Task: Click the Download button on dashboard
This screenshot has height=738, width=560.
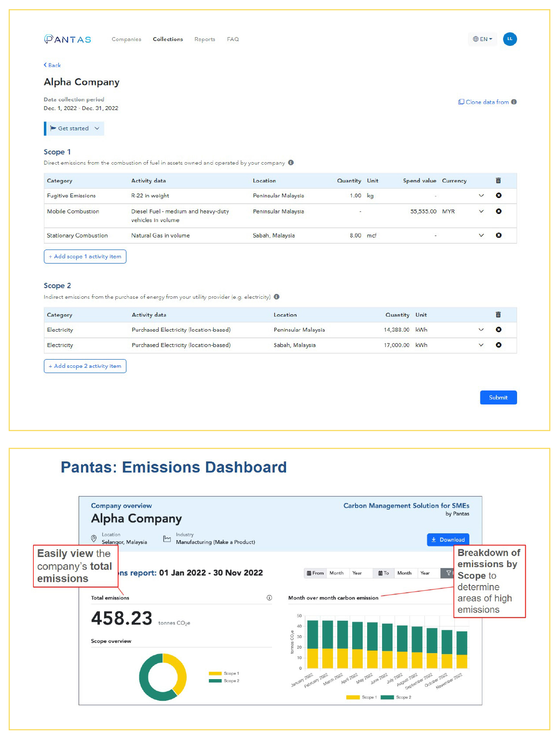Action: tap(448, 540)
